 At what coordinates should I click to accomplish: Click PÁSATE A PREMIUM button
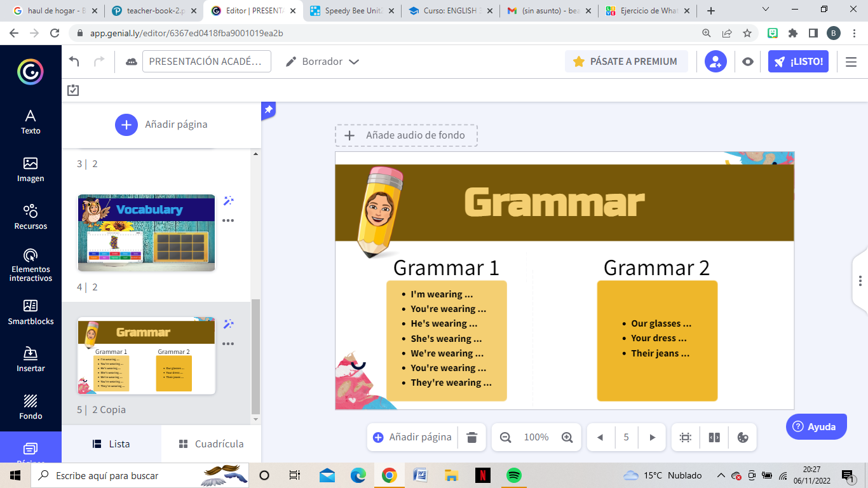tap(626, 62)
